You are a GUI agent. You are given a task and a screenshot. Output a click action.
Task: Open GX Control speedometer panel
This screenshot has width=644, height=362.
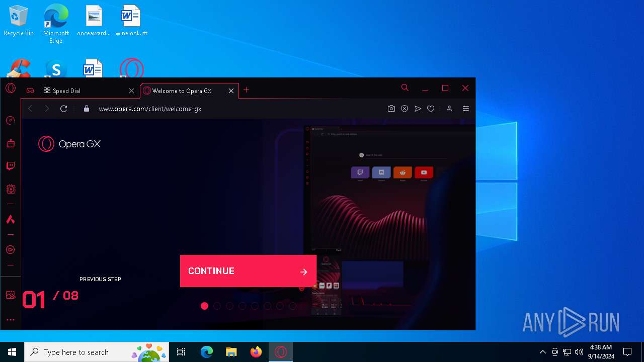point(11,120)
